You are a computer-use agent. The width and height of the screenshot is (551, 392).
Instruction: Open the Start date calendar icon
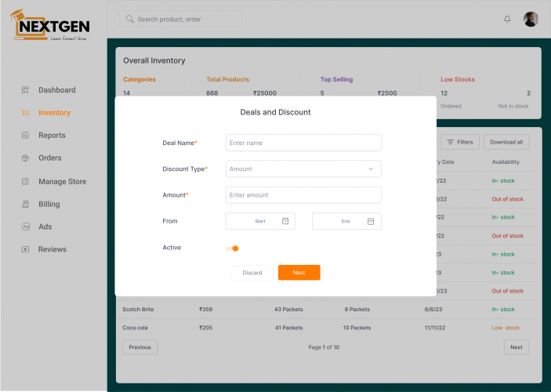pyautogui.click(x=285, y=221)
